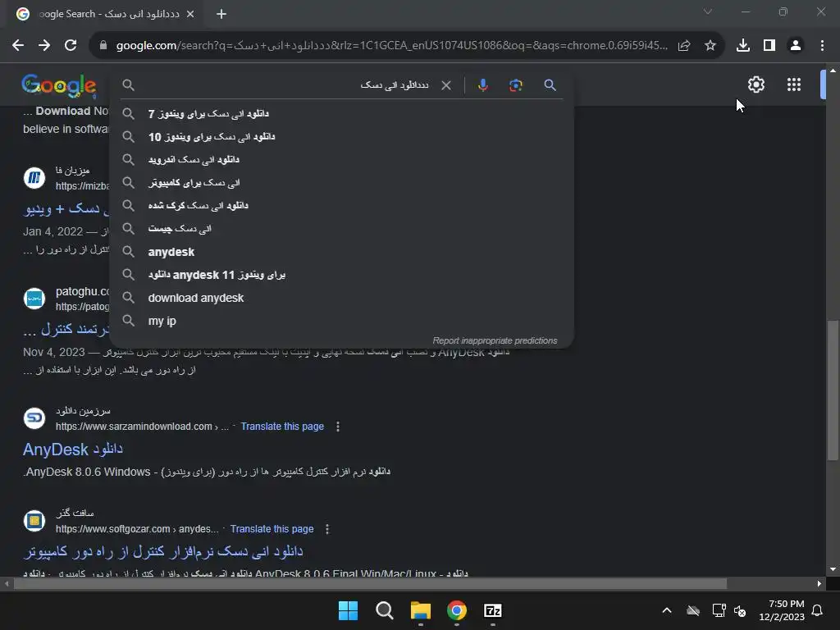Go back to the previous page

click(x=18, y=46)
